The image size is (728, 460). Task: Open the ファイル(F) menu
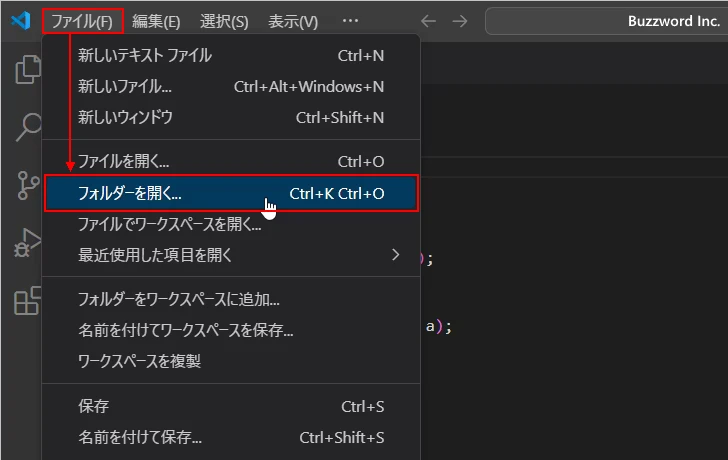coord(82,21)
